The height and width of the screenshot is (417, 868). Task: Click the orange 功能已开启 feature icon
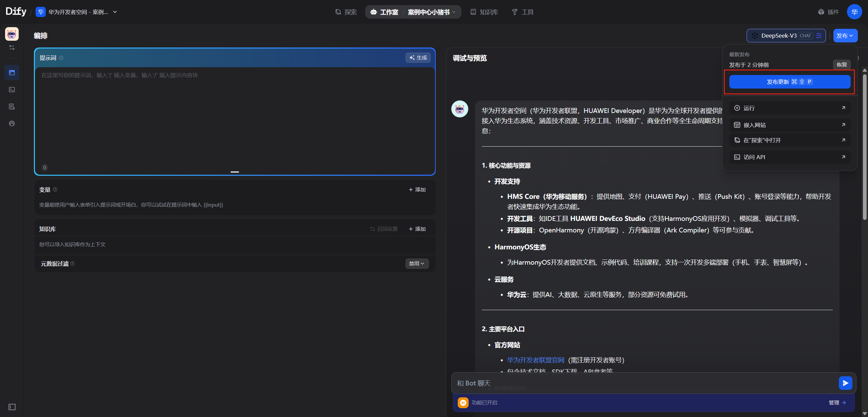[x=463, y=402]
